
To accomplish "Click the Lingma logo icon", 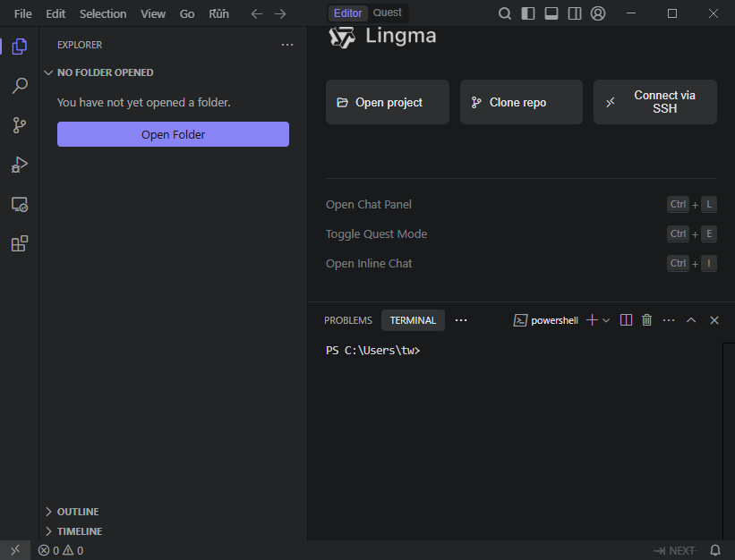I will (342, 38).
